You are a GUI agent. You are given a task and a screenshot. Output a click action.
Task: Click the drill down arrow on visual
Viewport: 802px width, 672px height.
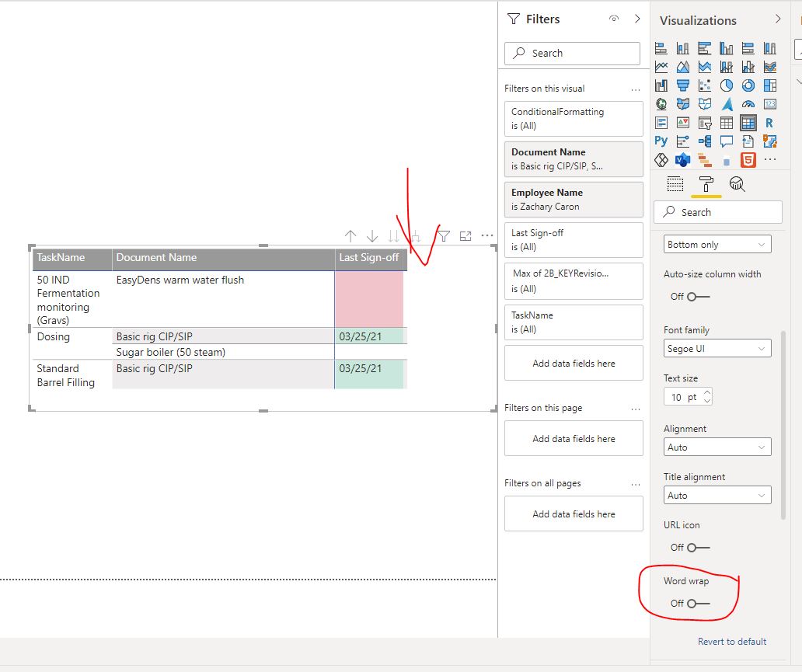(x=372, y=235)
